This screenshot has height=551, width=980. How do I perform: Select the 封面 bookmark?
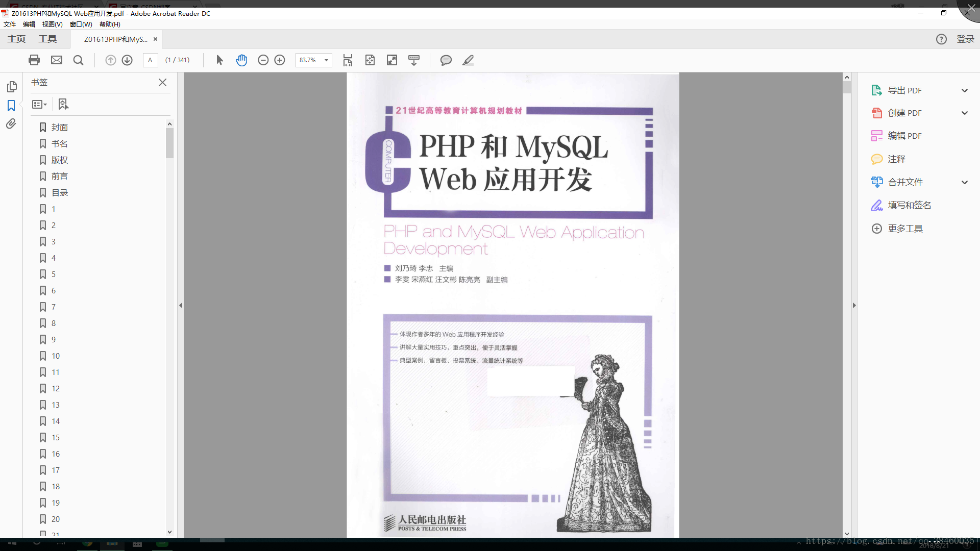click(60, 128)
